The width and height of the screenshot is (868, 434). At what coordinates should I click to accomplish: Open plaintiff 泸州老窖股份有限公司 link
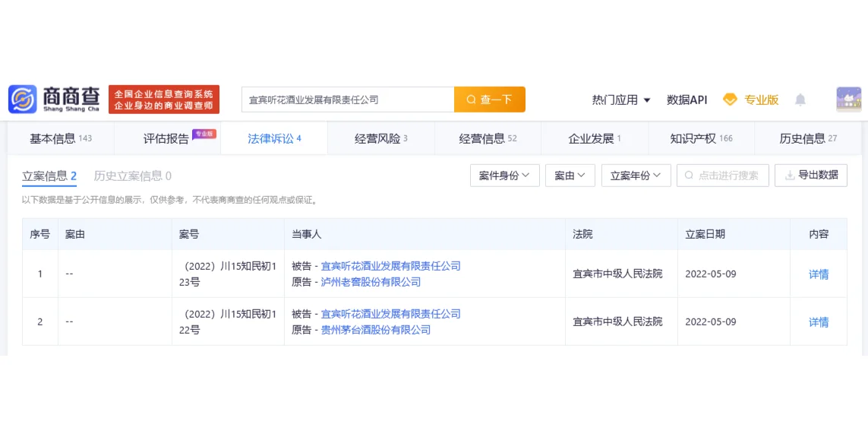point(371,282)
